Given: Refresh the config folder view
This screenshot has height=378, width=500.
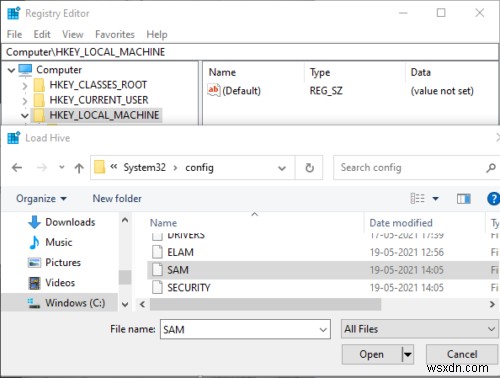Looking at the screenshot, I should coord(309,168).
